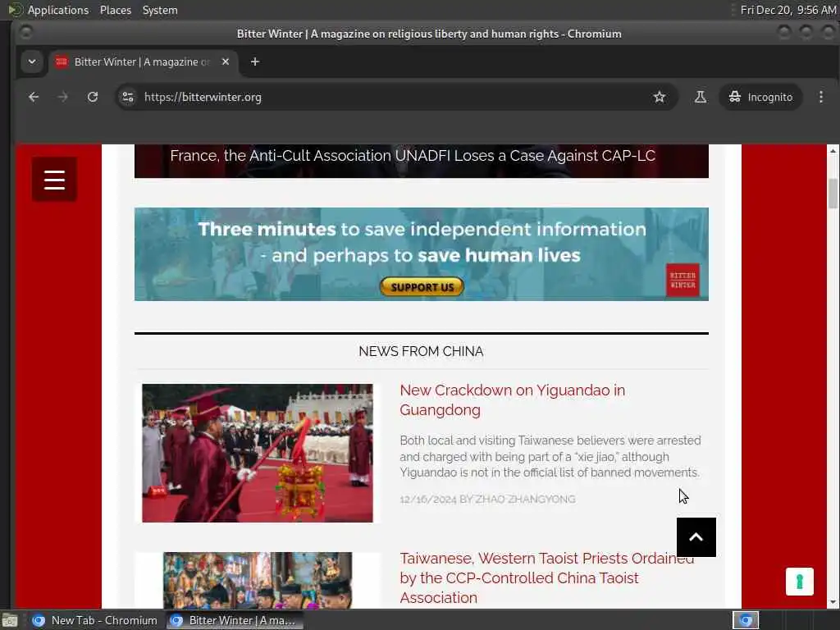Viewport: 840px width, 630px height.
Task: Click the Yiguandao ceremony thumbnail image
Action: 257,453
